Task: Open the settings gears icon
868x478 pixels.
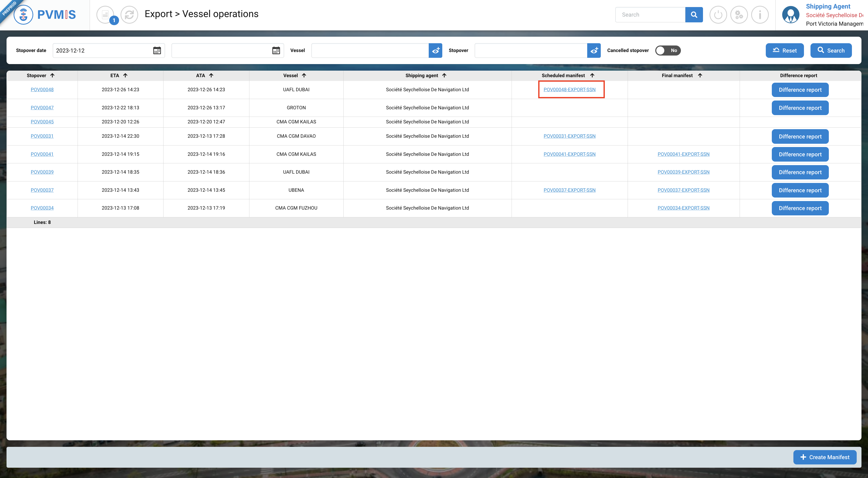Action: click(739, 15)
